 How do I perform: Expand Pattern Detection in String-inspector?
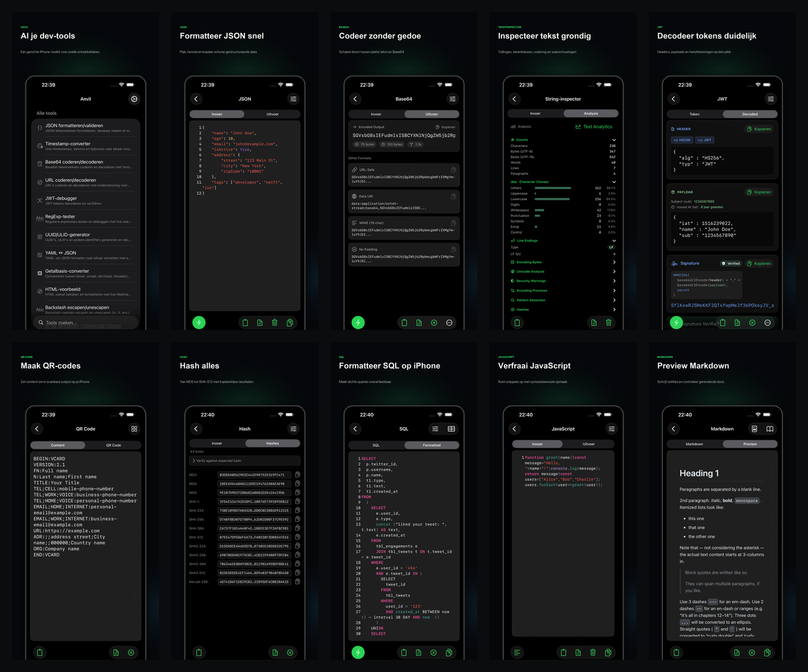pyautogui.click(x=563, y=300)
